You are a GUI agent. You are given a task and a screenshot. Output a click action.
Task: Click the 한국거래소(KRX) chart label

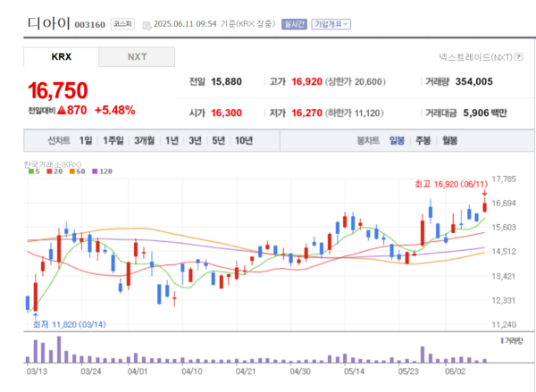[53, 164]
